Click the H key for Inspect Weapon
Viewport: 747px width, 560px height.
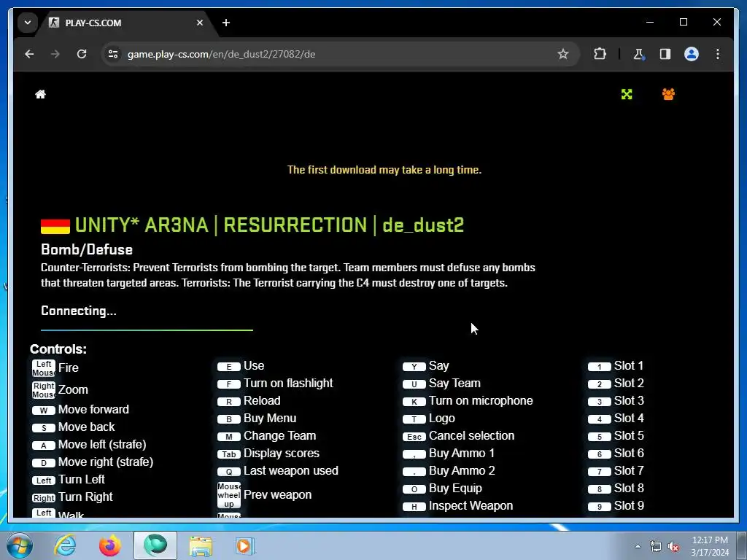point(414,507)
